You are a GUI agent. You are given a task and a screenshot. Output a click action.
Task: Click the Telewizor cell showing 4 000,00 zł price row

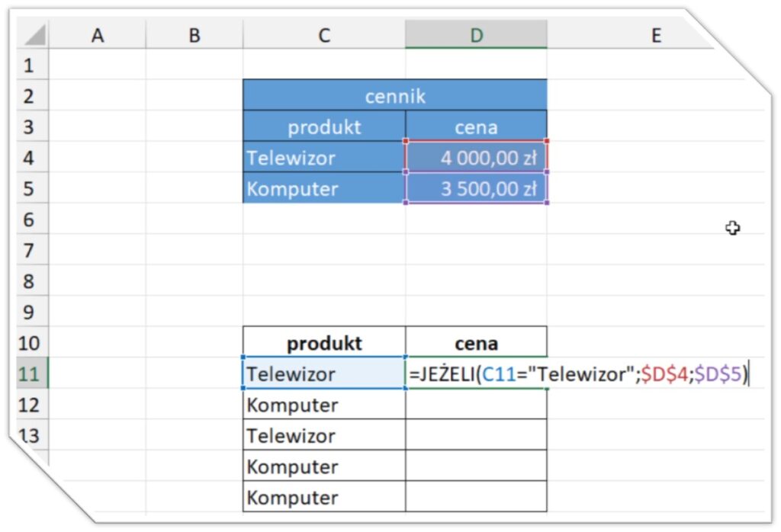(x=323, y=158)
